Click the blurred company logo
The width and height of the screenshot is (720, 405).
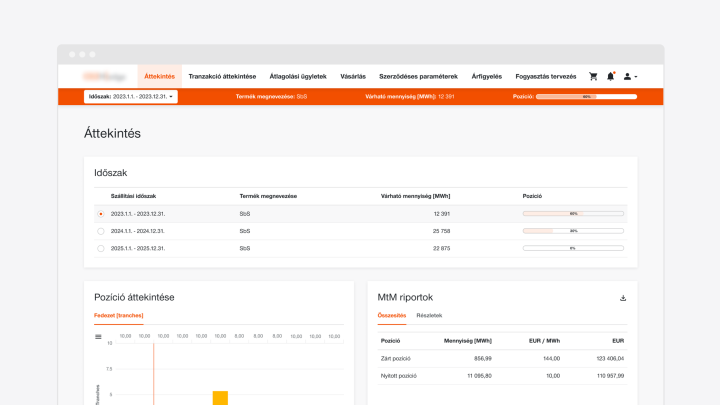tap(104, 76)
